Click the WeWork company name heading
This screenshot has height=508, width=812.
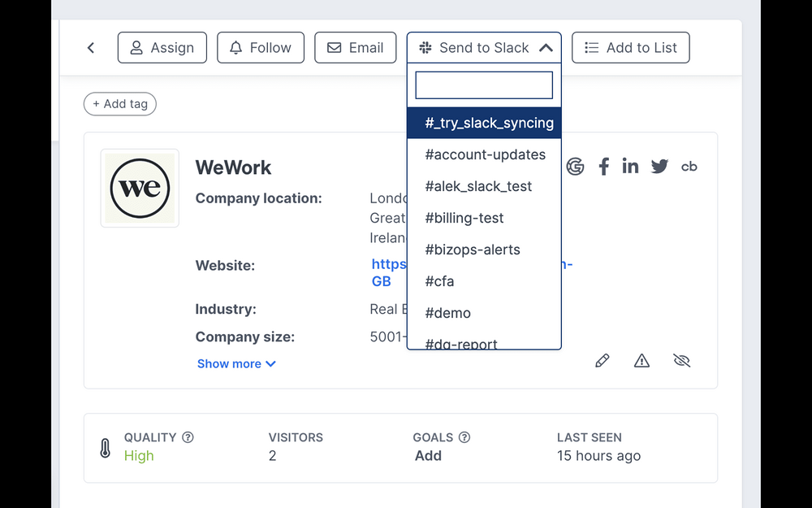tap(233, 167)
